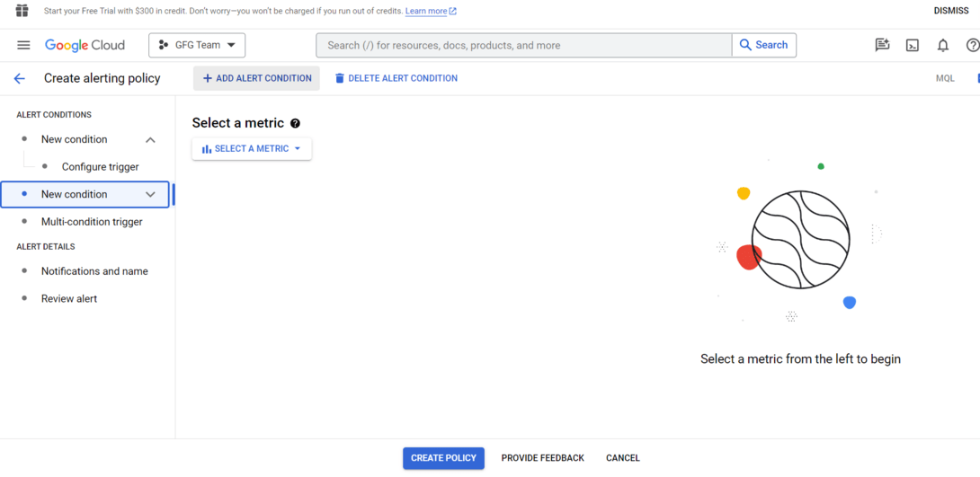Screen dimensions: 980x477
Task: Collapse the first New condition section
Action: [x=150, y=139]
